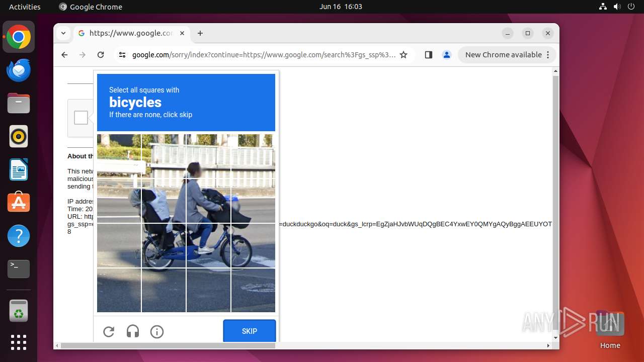The height and width of the screenshot is (362, 644).
Task: Open Activities overview
Action: click(25, 7)
